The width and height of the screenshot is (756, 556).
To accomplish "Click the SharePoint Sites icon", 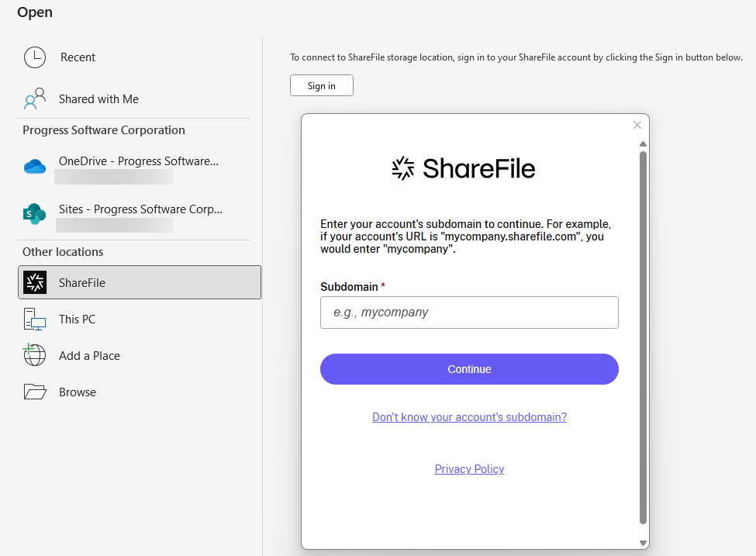I will 34,213.
